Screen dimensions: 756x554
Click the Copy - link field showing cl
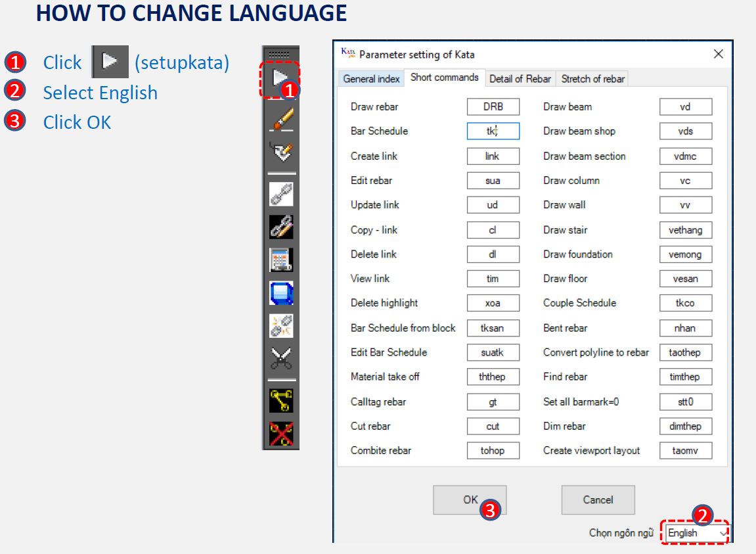point(493,230)
